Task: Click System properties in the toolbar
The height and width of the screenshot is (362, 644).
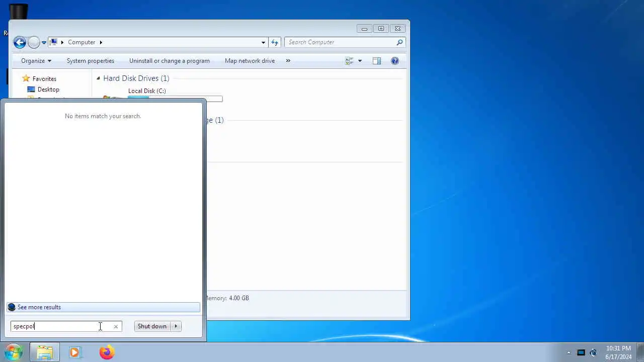Action: tap(91, 61)
